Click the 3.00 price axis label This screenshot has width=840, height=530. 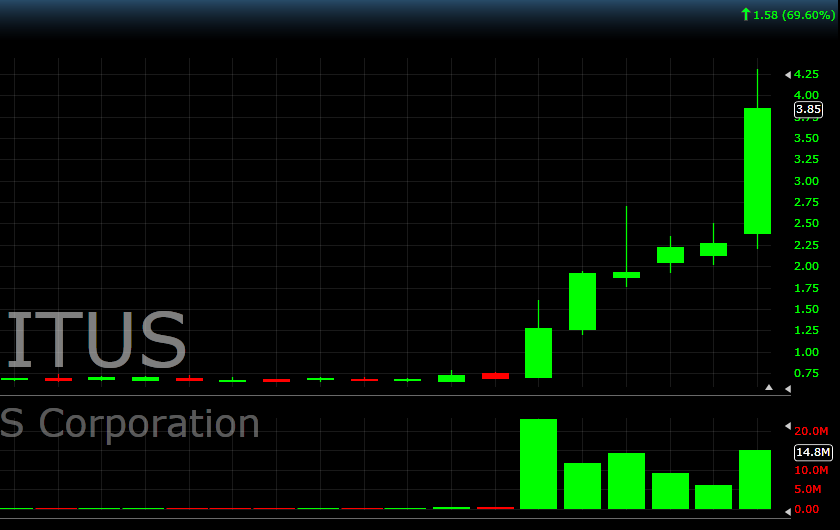click(806, 181)
